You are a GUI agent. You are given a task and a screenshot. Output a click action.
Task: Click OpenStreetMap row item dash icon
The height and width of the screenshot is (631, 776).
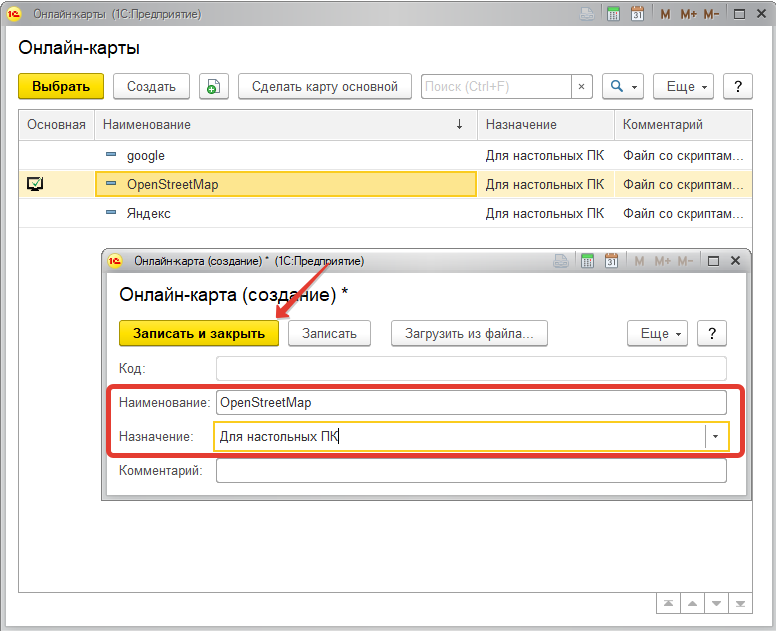coord(111,183)
